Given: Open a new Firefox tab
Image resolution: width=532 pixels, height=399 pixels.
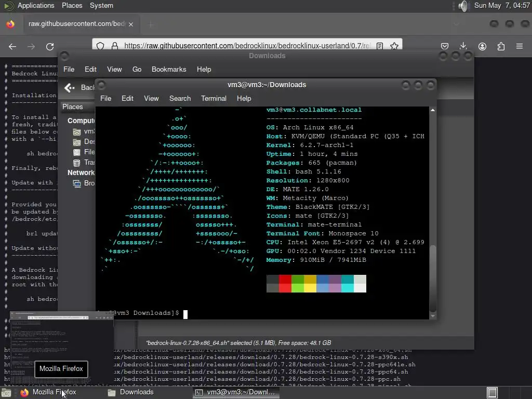Looking at the screenshot, I should 151,24.
